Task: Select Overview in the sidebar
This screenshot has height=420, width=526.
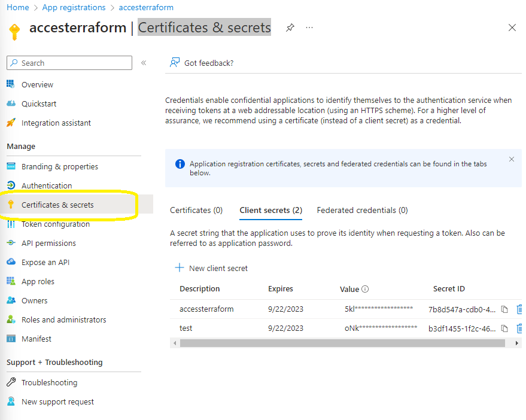Action: click(37, 84)
